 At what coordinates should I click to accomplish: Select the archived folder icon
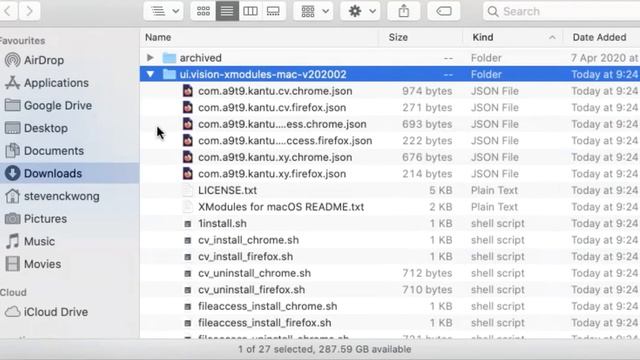tap(169, 58)
